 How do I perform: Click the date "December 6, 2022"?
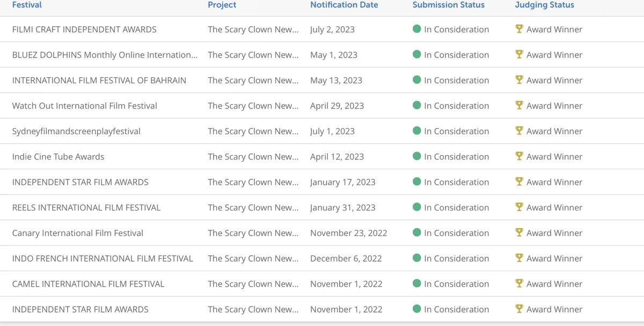pyautogui.click(x=346, y=258)
